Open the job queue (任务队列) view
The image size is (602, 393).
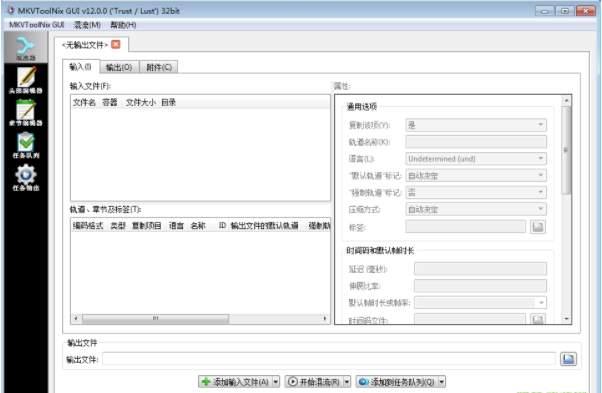pyautogui.click(x=26, y=145)
